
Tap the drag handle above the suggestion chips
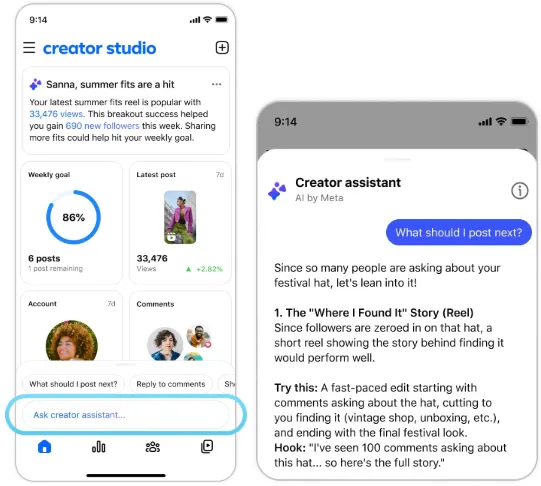126,365
